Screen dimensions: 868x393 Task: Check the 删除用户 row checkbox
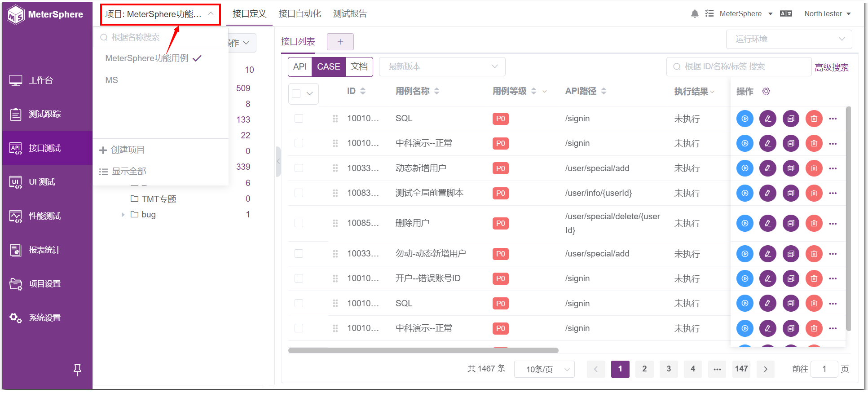pos(299,223)
